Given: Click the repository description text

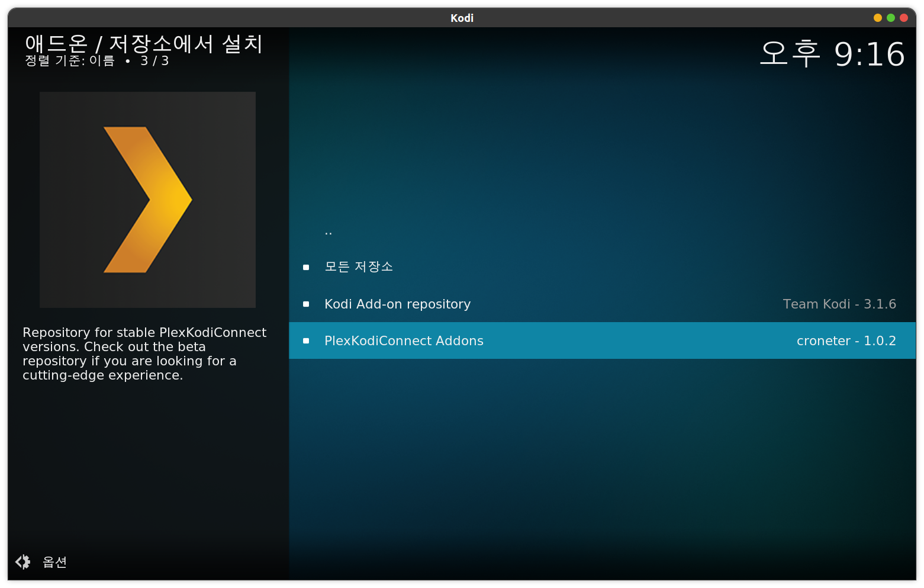Looking at the screenshot, I should pyautogui.click(x=144, y=354).
